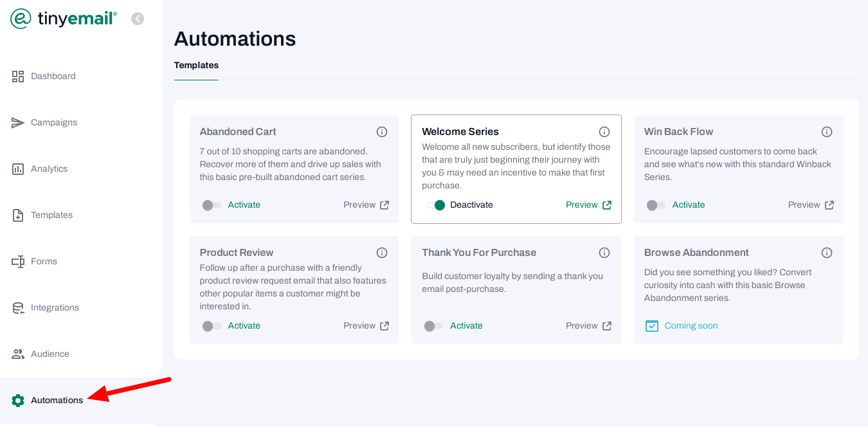
Task: Enable the Thank You For Purchase automation
Action: 433,325
